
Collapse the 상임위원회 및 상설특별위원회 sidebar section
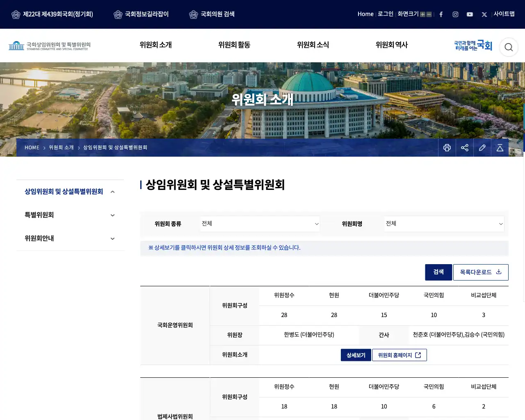point(70,192)
